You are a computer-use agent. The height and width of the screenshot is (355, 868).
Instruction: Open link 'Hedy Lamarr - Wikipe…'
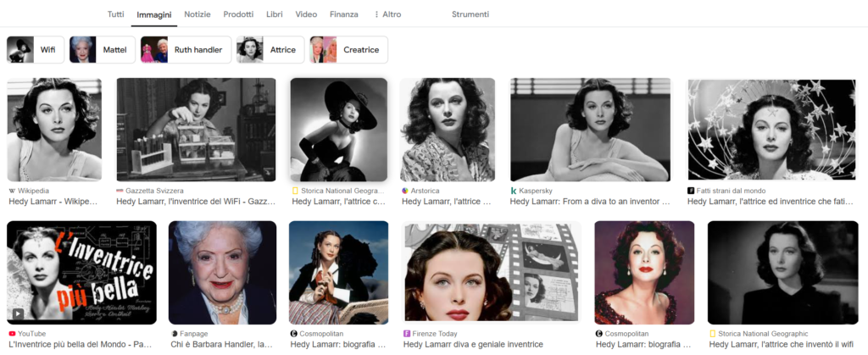click(x=53, y=202)
